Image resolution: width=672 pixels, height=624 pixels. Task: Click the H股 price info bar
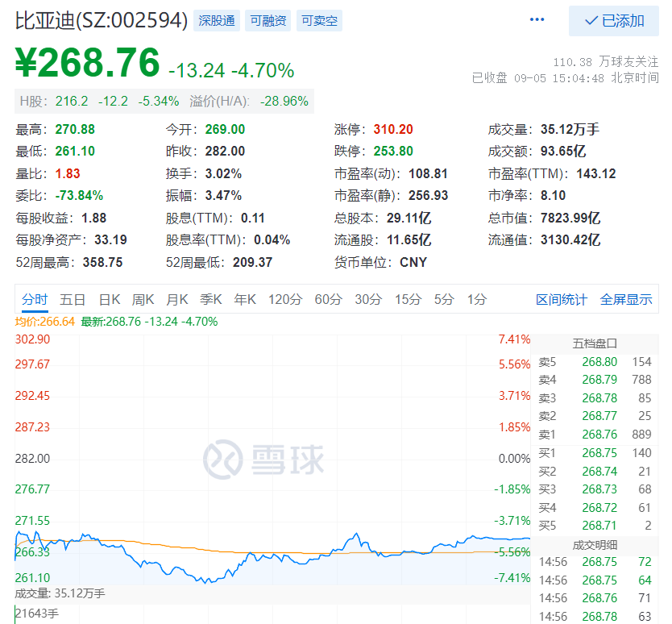click(x=164, y=102)
